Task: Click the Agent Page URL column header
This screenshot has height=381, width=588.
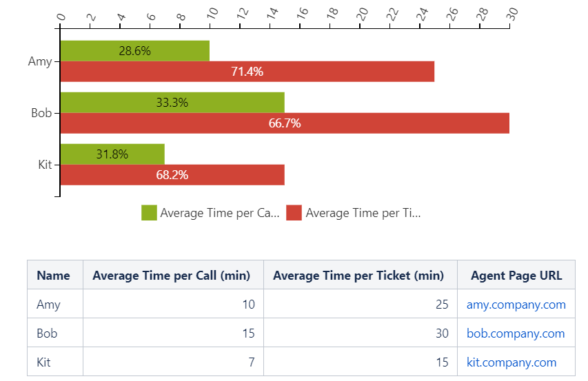Action: 516,276
